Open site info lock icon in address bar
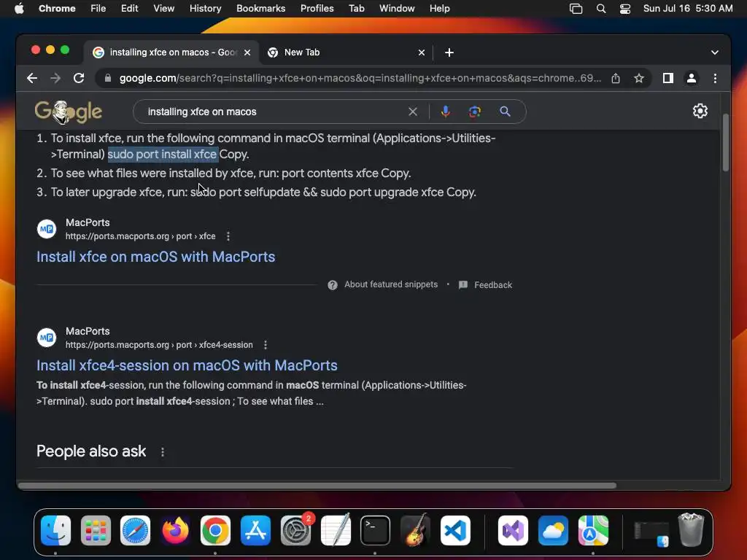The image size is (747, 560). click(x=108, y=78)
